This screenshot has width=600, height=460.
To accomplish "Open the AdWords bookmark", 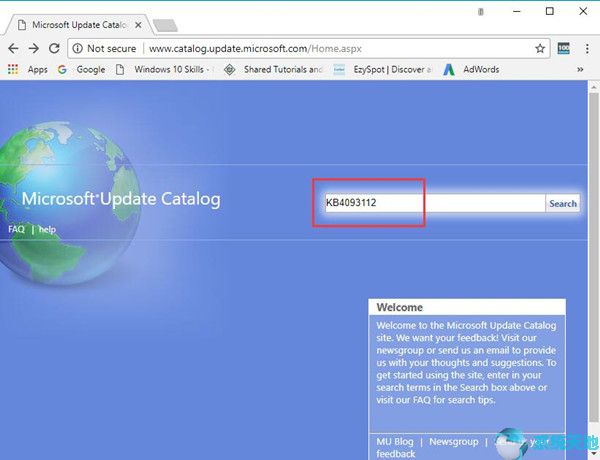I will click(471, 69).
